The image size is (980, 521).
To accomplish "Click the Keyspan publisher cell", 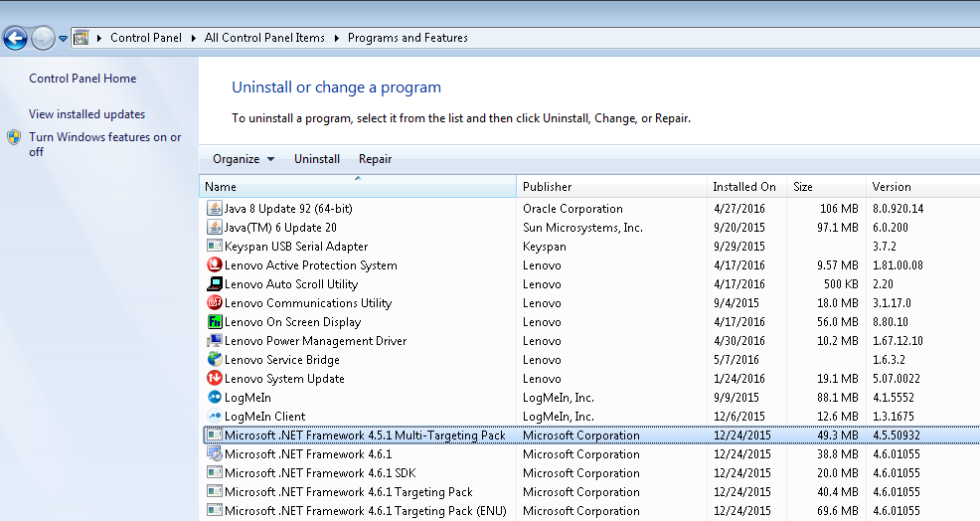I will (545, 246).
